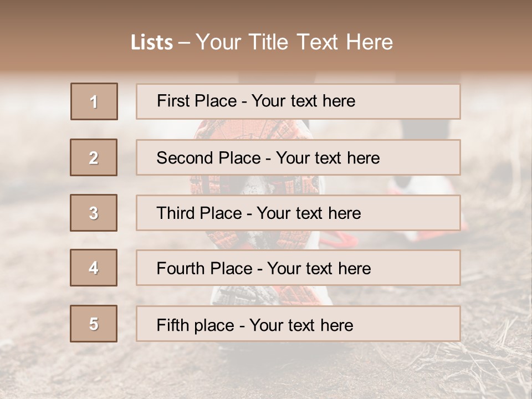Image resolution: width=532 pixels, height=399 pixels.
Task: Select the Second Place text bar
Action: point(298,157)
